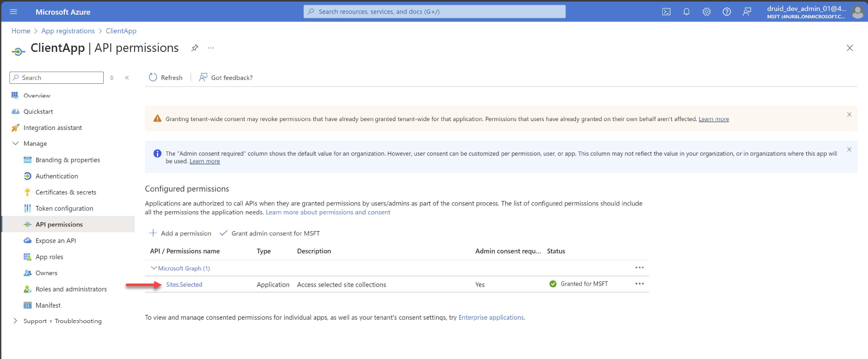This screenshot has height=359, width=868.
Task: Open Quickstart in sidebar
Action: tap(38, 112)
